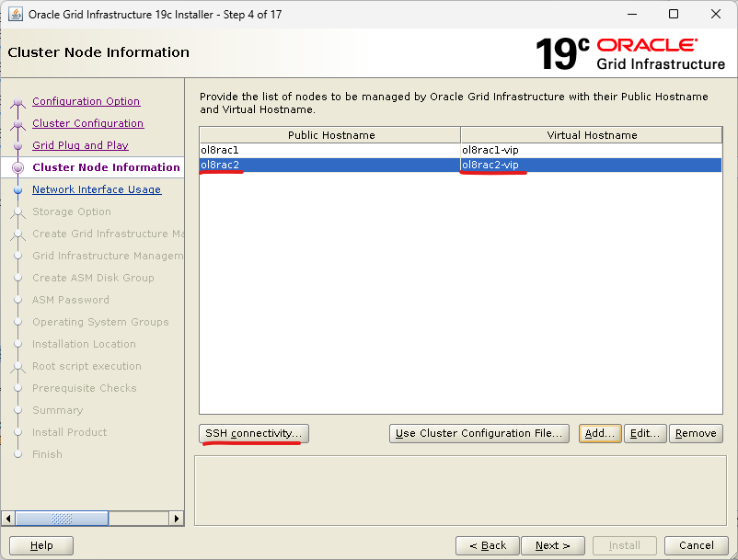Open Network Interface Usage step
The width and height of the screenshot is (738, 560).
pyautogui.click(x=97, y=189)
